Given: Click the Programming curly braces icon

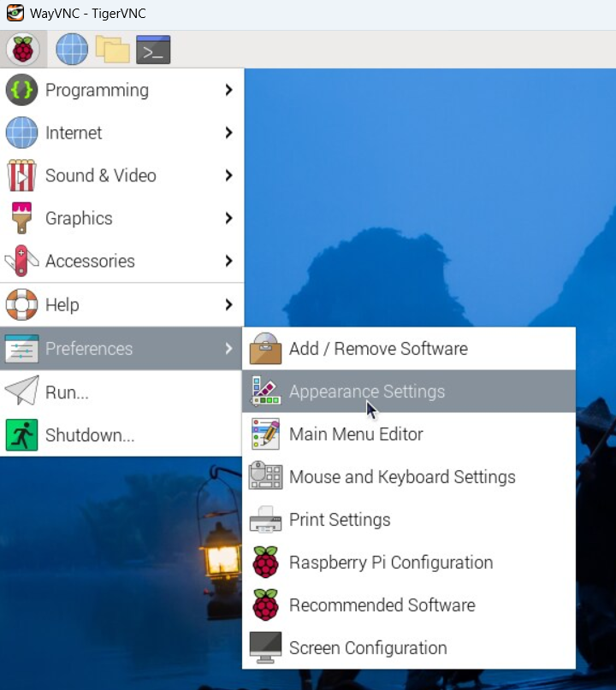Looking at the screenshot, I should click(21, 90).
